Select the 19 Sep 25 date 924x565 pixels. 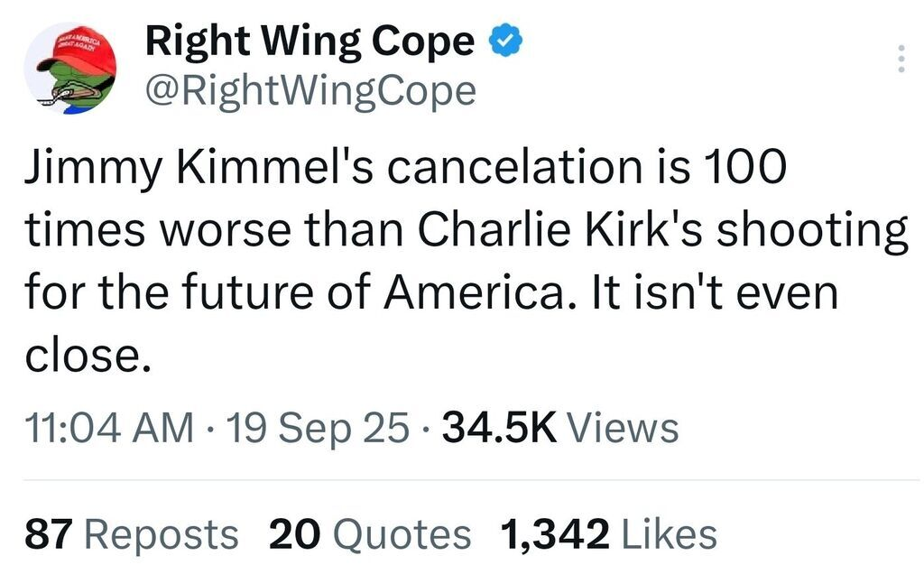click(x=317, y=427)
